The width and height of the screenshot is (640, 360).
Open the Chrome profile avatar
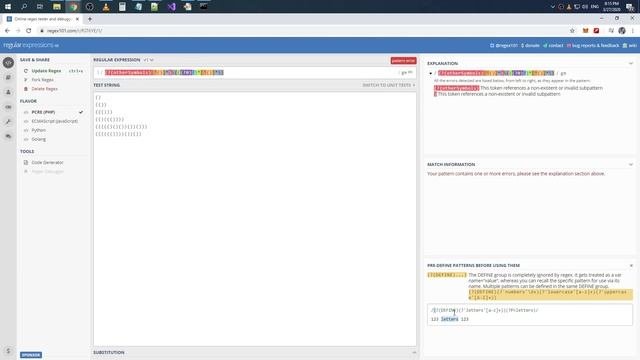pos(622,31)
